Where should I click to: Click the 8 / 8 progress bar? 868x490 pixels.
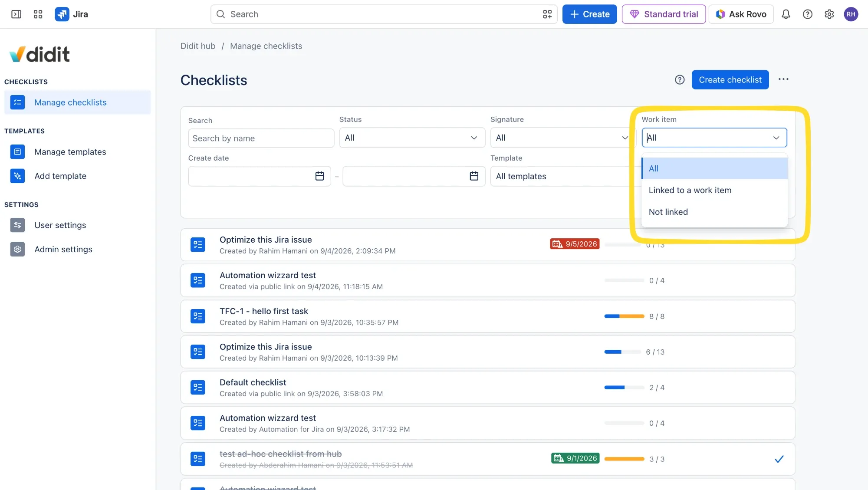coord(624,316)
